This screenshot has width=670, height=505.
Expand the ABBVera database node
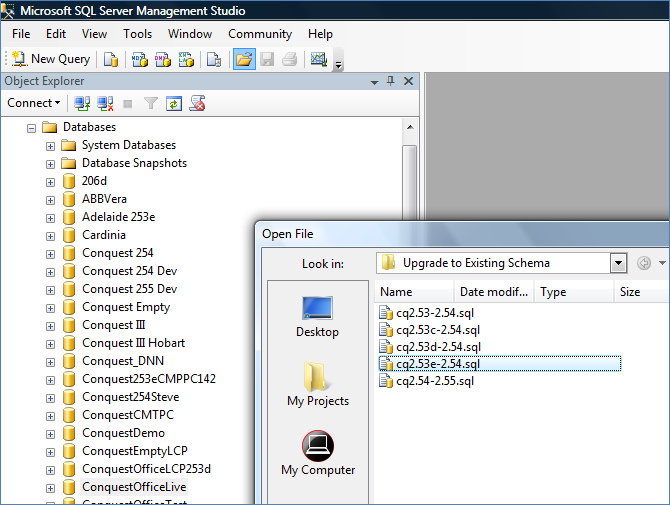[x=50, y=200]
